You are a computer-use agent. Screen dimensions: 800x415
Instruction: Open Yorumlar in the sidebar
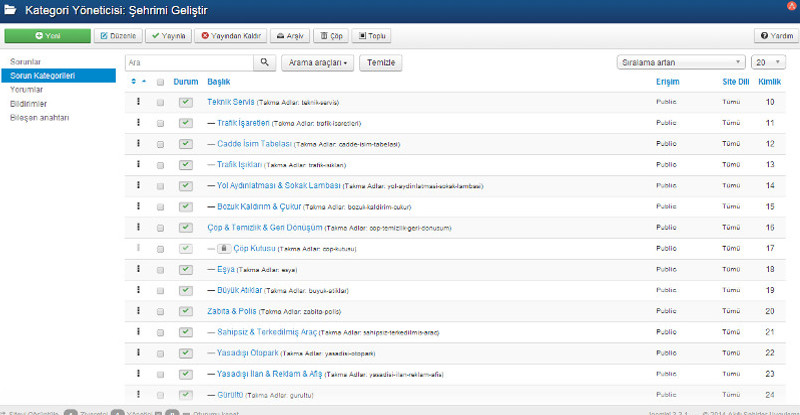pyautogui.click(x=27, y=89)
